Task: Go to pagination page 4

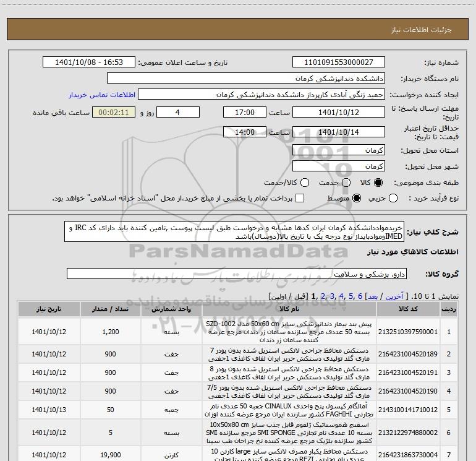Action: (341, 296)
